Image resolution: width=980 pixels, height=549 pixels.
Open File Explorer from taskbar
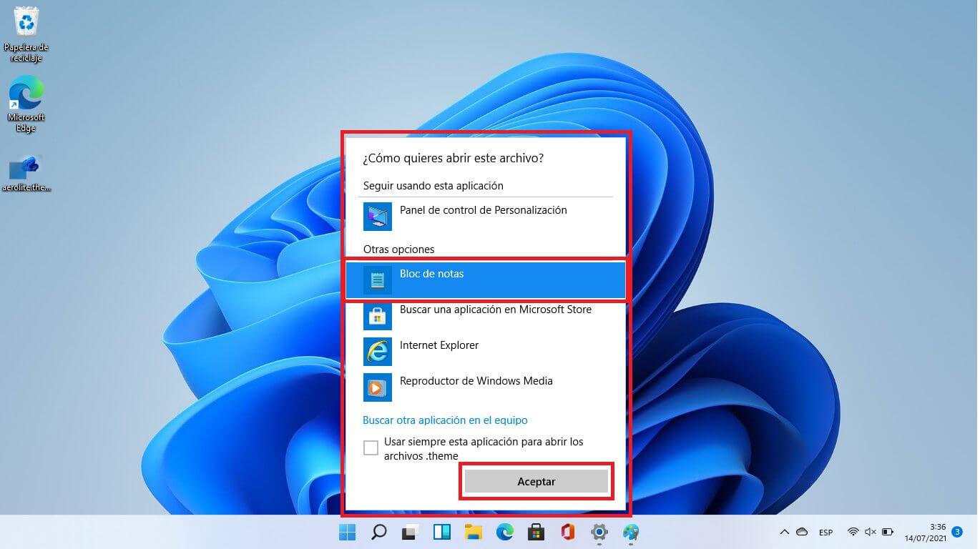point(473,532)
